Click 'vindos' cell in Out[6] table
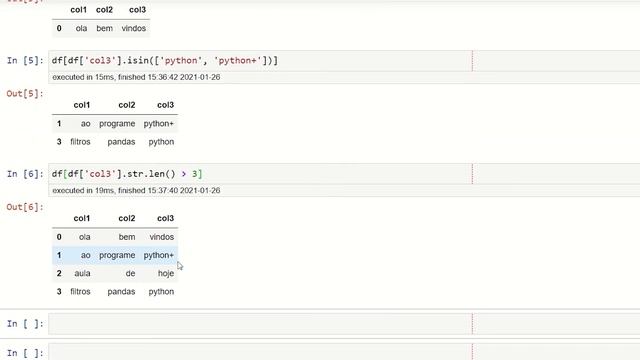The height and width of the screenshot is (360, 640). [162, 237]
